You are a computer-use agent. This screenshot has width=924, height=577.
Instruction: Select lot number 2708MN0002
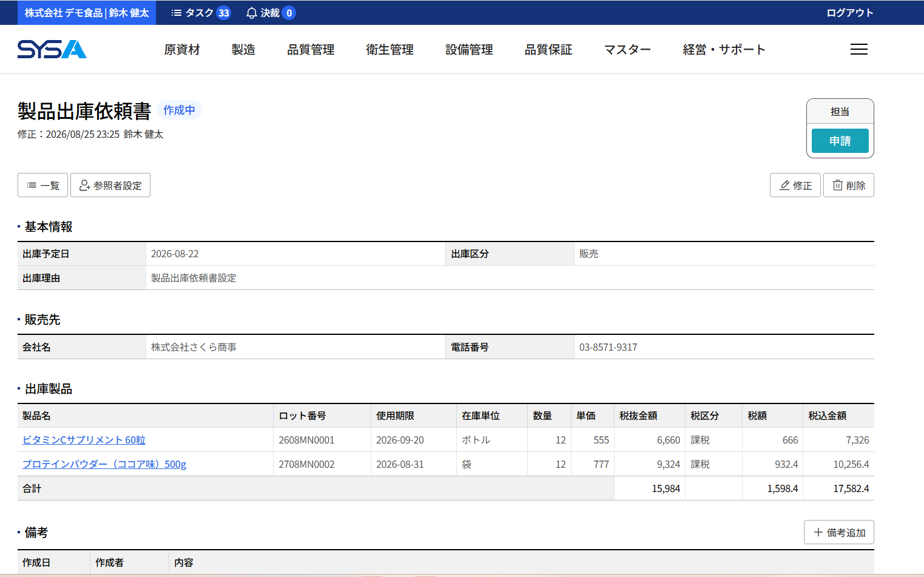306,464
